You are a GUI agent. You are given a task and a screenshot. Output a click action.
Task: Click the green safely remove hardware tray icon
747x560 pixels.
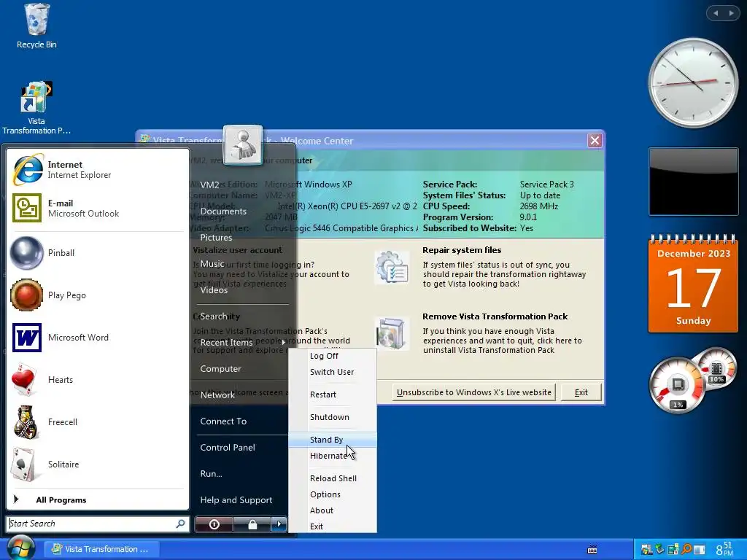tap(659, 549)
